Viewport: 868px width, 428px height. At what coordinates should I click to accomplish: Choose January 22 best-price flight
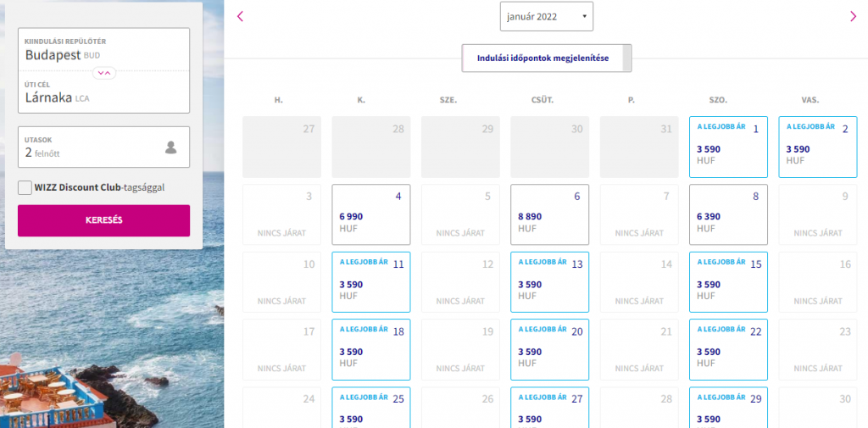click(728, 350)
